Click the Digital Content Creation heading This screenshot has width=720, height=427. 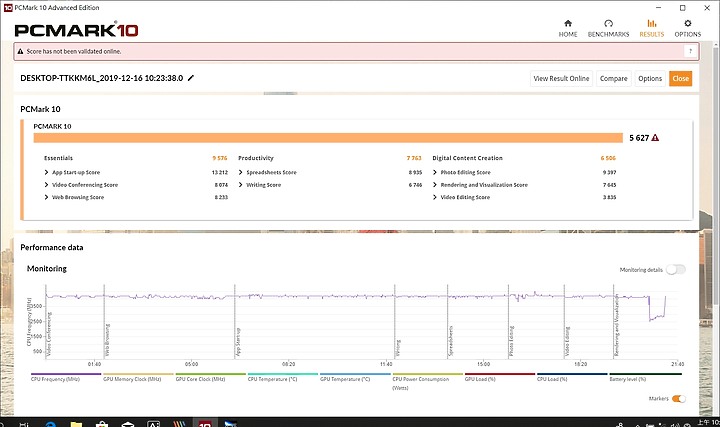point(467,158)
